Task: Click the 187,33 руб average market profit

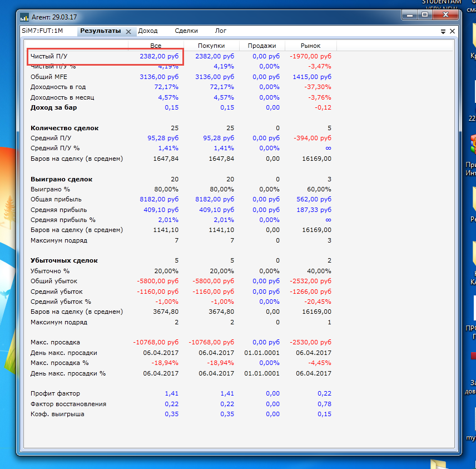Action: pyautogui.click(x=314, y=210)
